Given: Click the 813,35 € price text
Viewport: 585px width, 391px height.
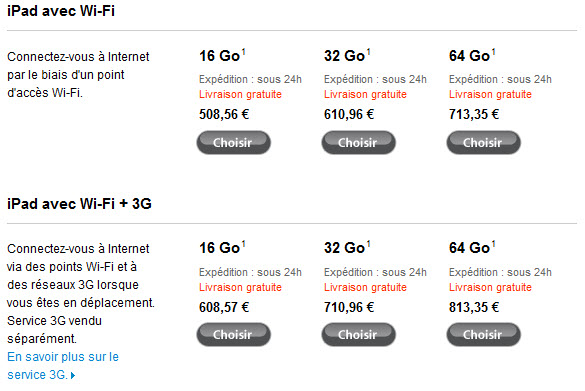Looking at the screenshot, I should click(x=474, y=307).
